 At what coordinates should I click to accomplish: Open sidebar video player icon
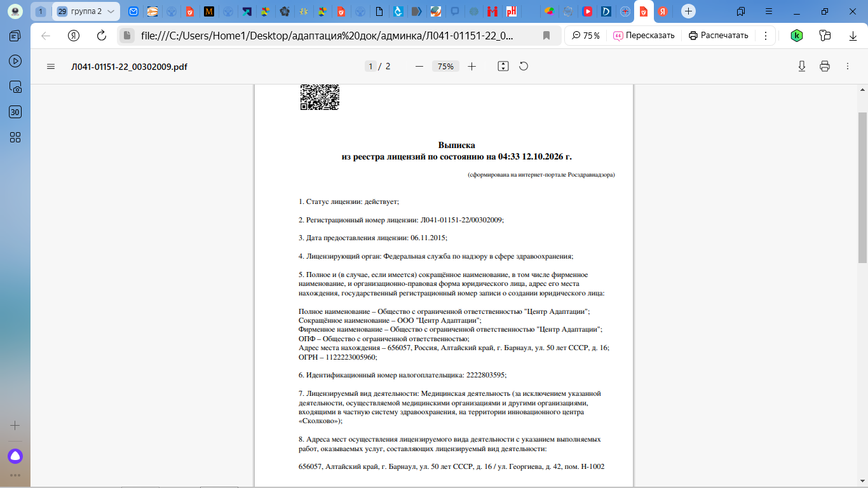[15, 61]
